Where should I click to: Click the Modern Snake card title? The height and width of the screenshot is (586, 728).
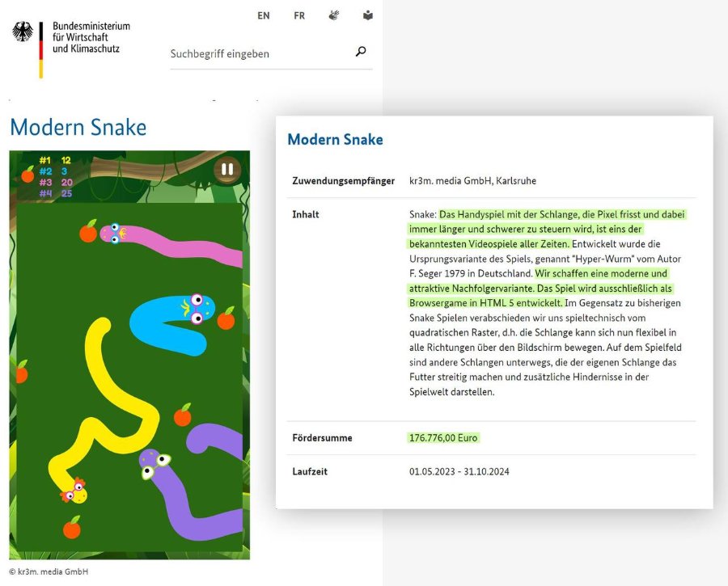(335, 140)
